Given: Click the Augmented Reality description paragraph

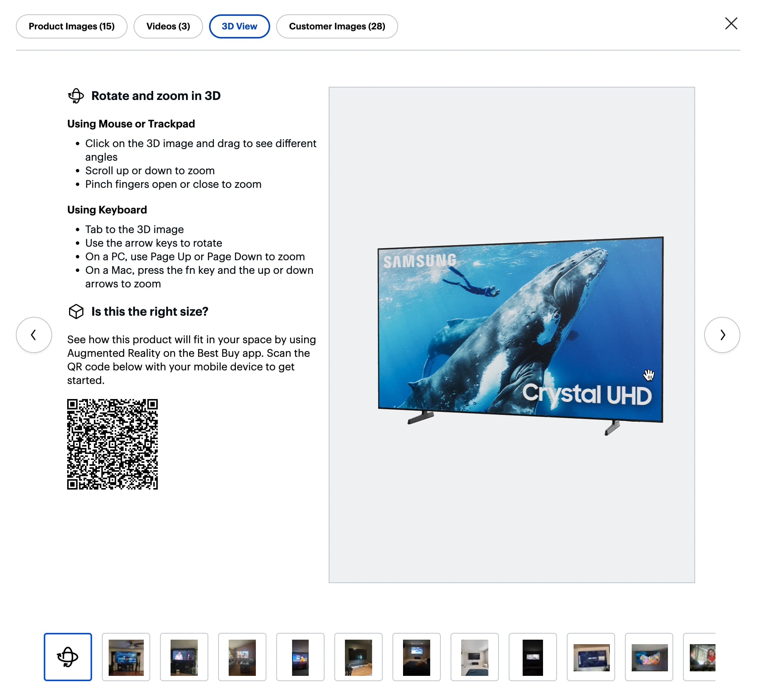Looking at the screenshot, I should click(x=191, y=359).
